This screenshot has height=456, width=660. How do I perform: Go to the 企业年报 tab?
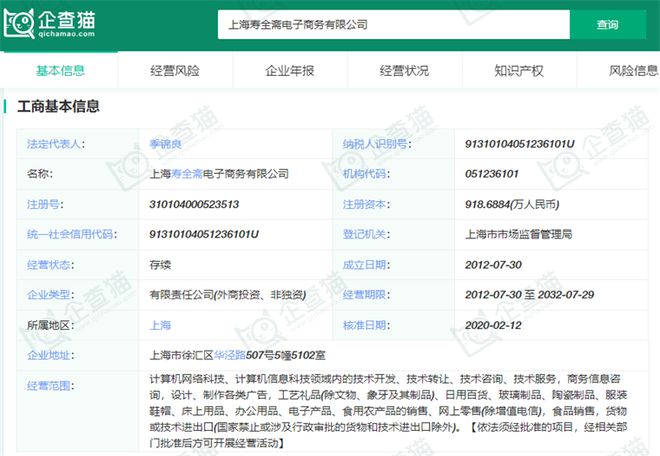coord(290,71)
